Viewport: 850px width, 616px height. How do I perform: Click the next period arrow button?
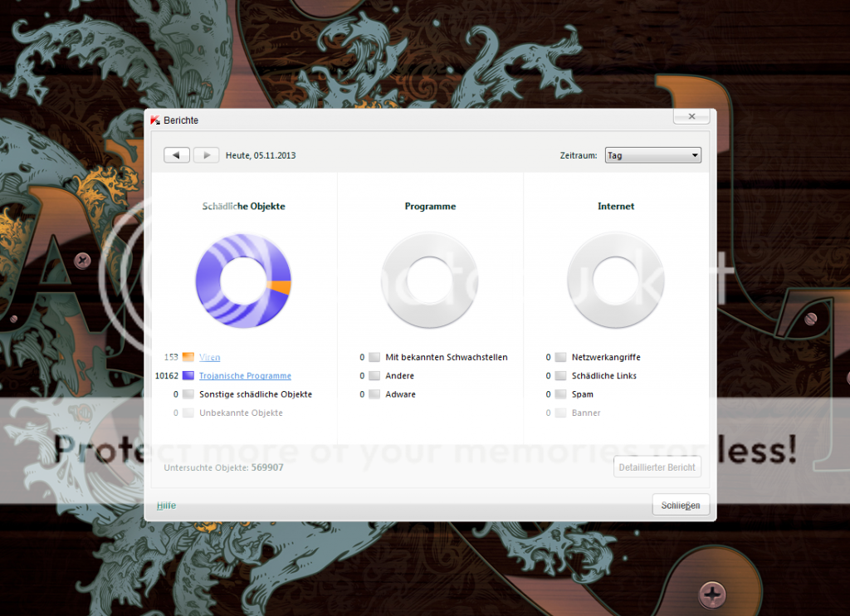click(x=206, y=155)
